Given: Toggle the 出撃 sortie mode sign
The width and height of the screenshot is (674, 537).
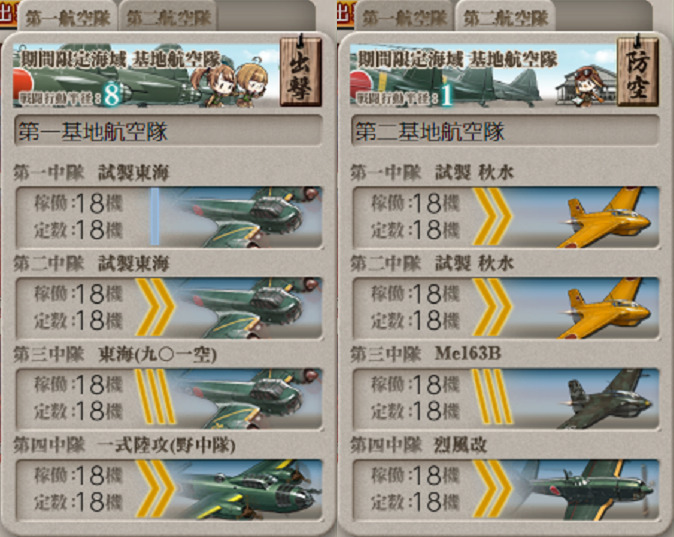Looking at the screenshot, I should (301, 71).
